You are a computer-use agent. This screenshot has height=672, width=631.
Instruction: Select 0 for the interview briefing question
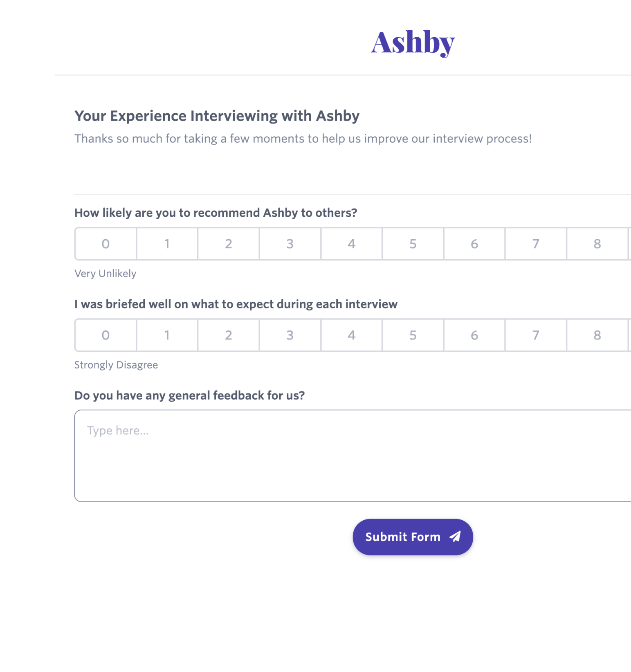coord(105,335)
